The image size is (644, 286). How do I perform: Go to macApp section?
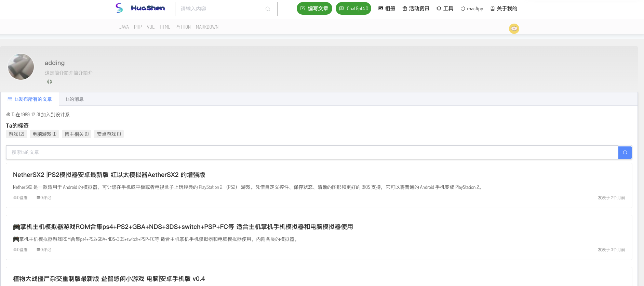coord(472,9)
